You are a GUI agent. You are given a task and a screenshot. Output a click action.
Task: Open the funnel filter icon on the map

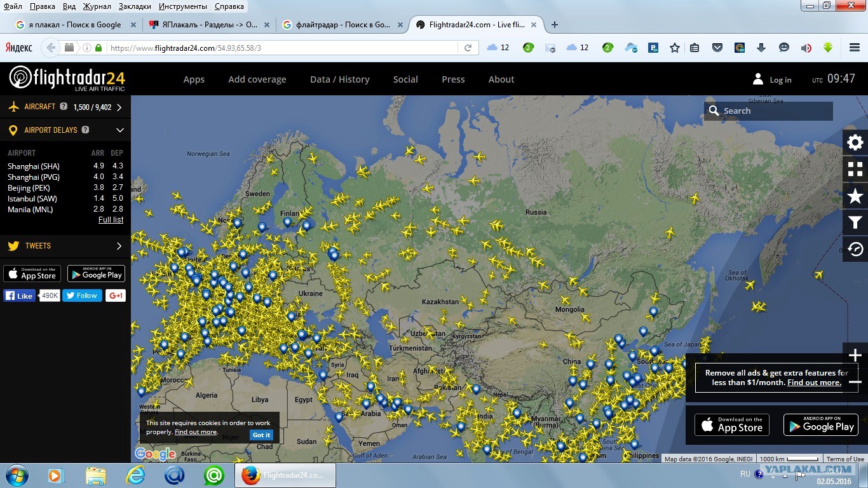[x=855, y=222]
